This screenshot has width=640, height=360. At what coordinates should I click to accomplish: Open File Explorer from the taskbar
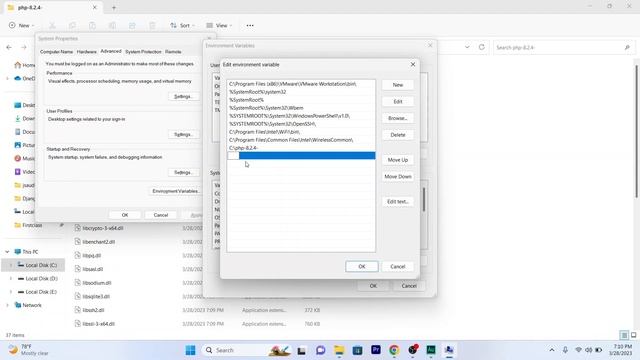click(339, 350)
